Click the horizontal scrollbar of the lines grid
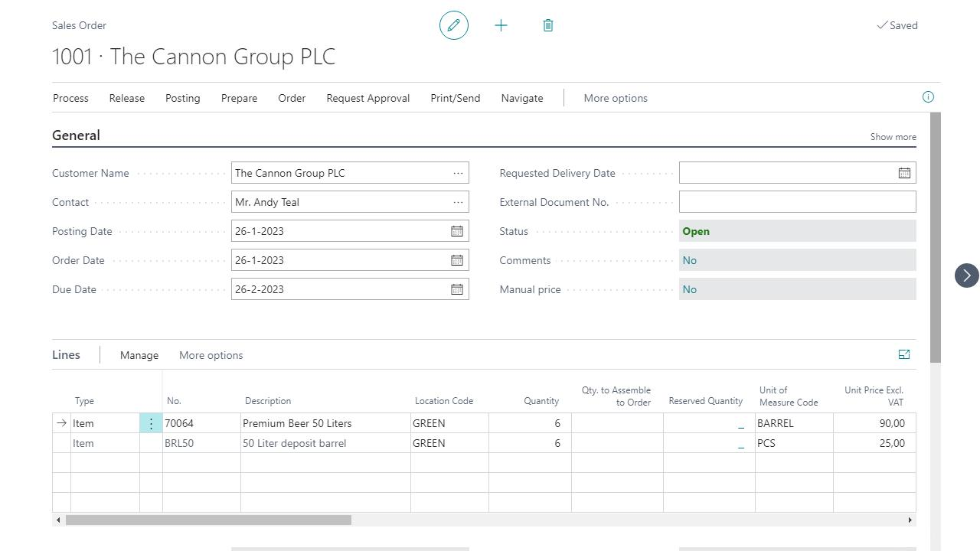 pos(208,520)
